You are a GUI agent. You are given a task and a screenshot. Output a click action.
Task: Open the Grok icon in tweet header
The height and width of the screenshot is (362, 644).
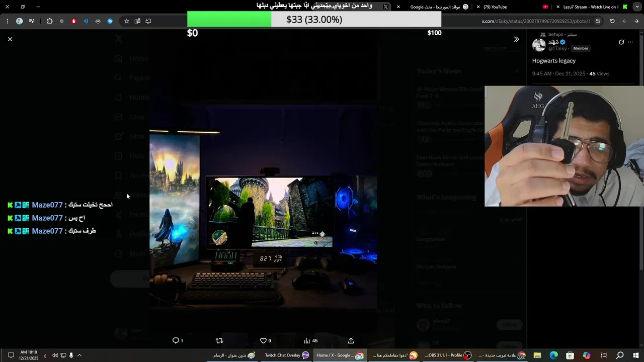point(621,42)
